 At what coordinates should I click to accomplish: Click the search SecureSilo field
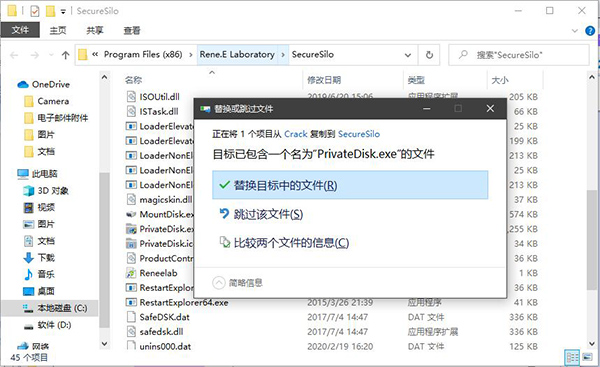518,55
